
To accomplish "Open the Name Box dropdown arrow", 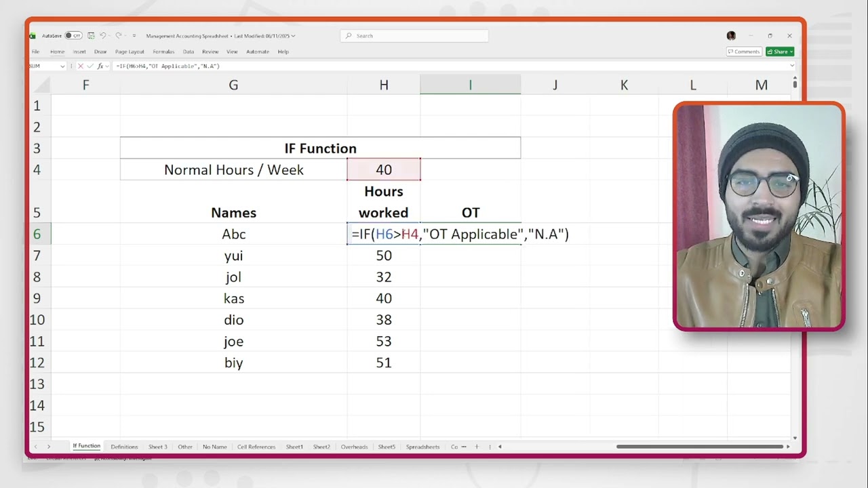I will click(x=62, y=66).
